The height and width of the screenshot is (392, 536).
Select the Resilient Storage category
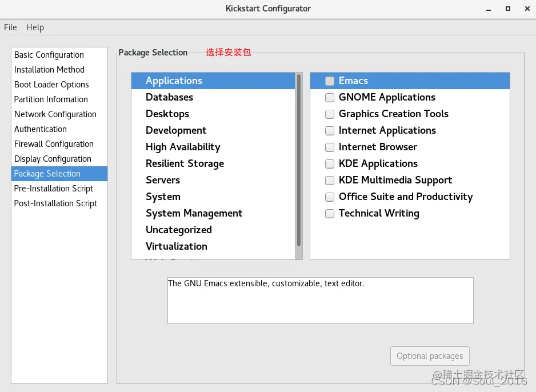click(x=213, y=163)
